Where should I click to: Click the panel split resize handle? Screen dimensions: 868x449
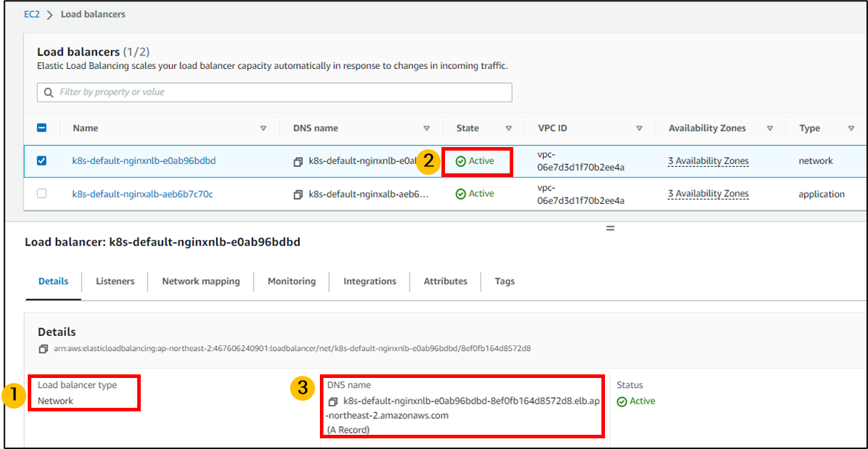coord(610,228)
